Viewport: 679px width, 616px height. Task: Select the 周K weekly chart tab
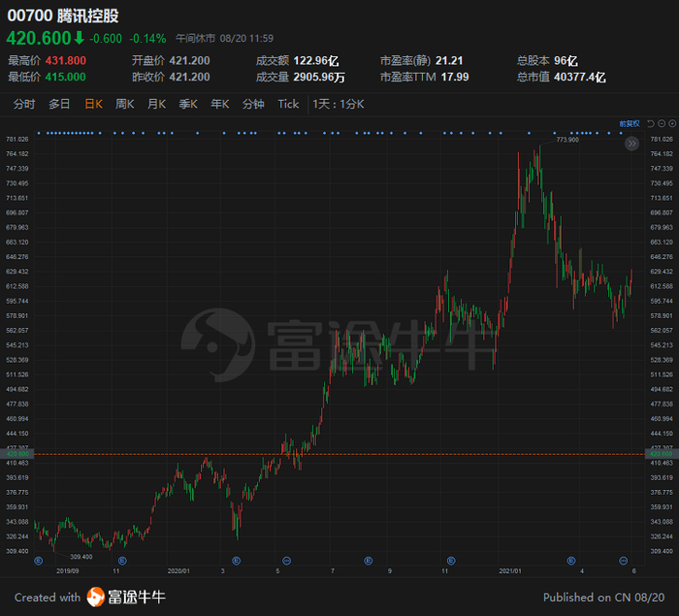[125, 104]
